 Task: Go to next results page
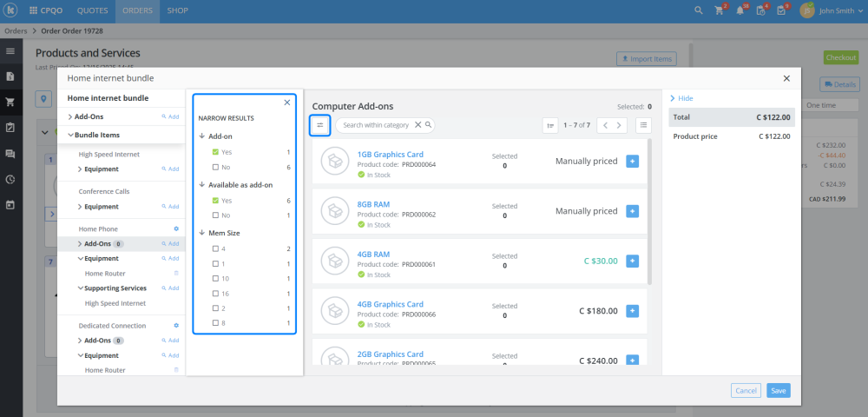tap(620, 125)
